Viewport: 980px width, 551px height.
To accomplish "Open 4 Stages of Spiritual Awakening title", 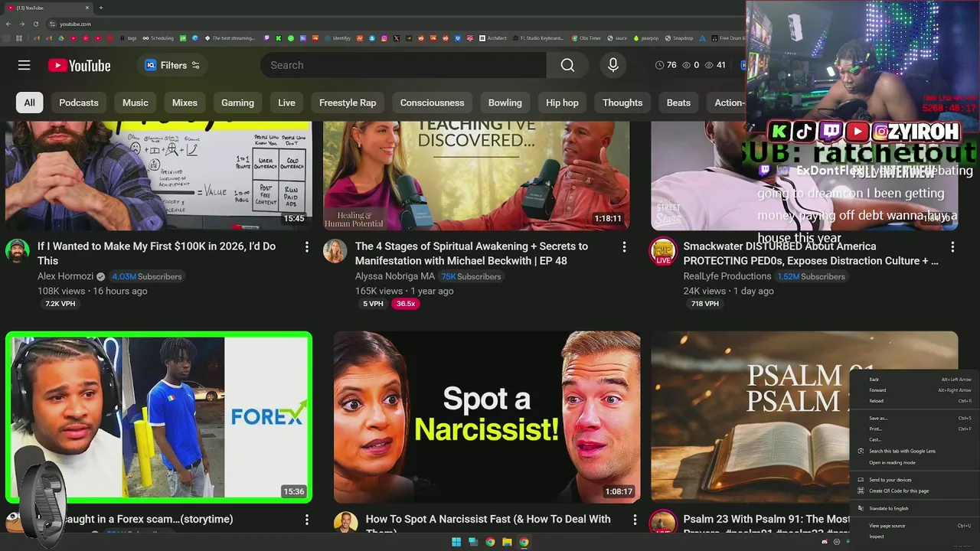I will pyautogui.click(x=472, y=253).
